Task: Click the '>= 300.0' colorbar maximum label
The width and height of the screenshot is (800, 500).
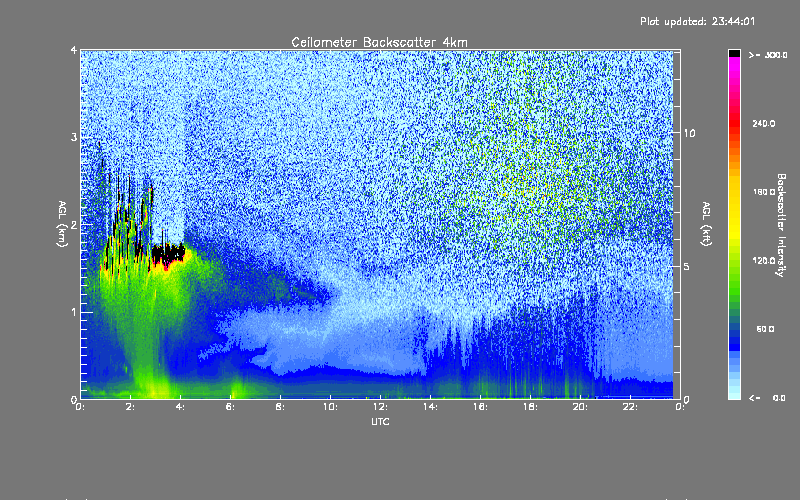Action: point(768,55)
